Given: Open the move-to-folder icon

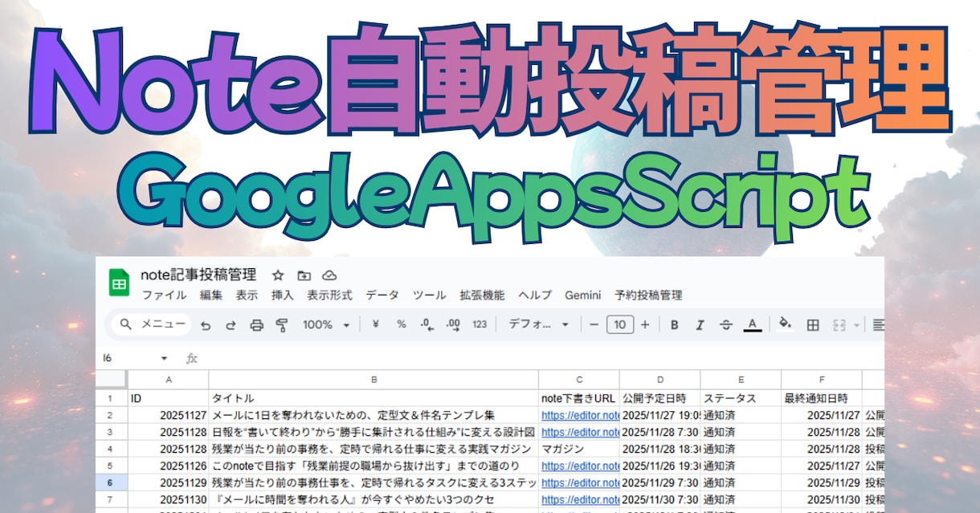Looking at the screenshot, I should click(304, 275).
